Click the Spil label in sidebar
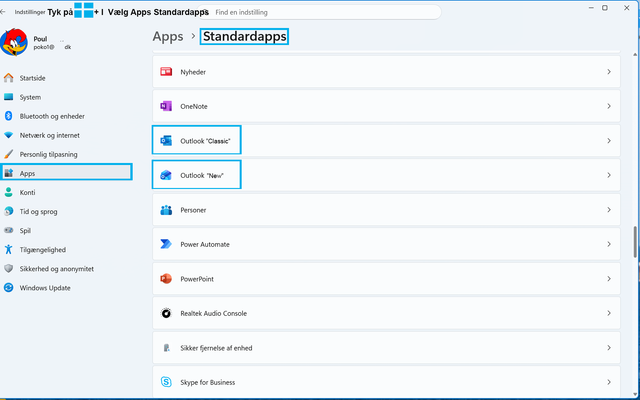The image size is (640, 400). click(x=25, y=231)
